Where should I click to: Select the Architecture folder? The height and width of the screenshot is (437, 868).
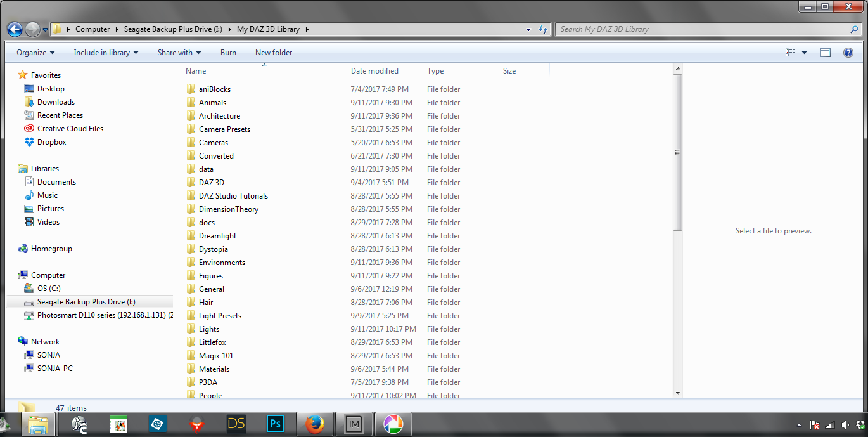tap(219, 116)
